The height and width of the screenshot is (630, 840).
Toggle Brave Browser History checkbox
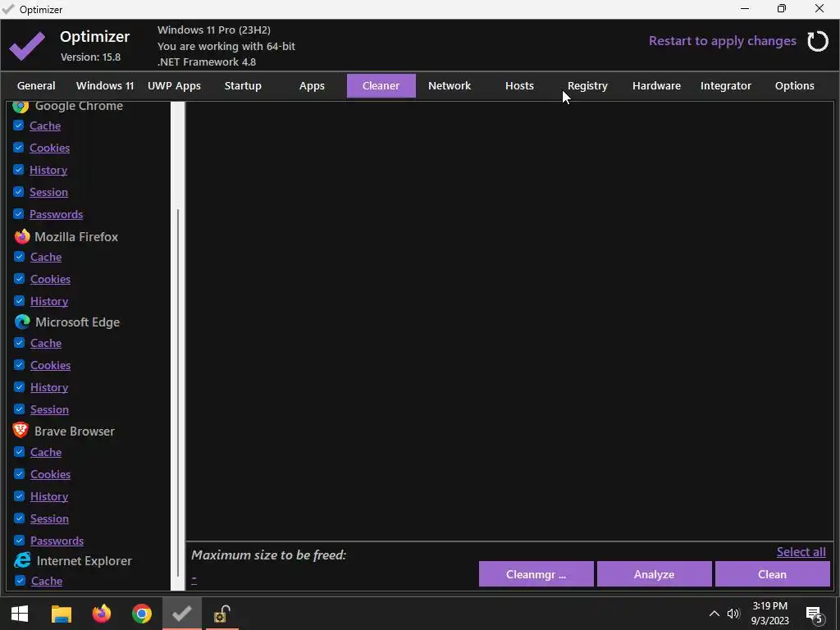click(20, 496)
